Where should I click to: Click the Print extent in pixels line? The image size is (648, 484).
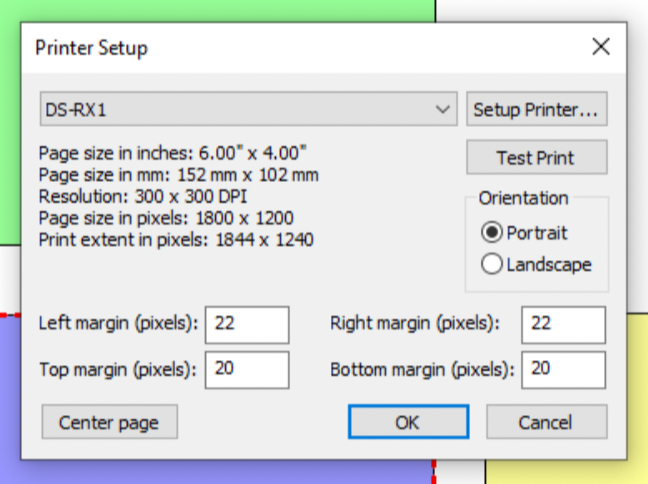175,240
